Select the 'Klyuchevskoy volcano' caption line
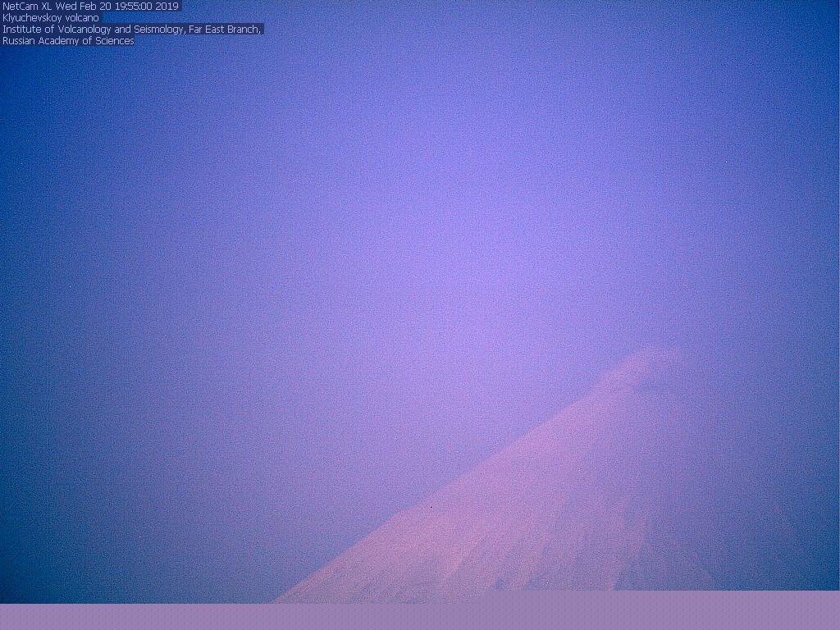The width and height of the screenshot is (840, 630). pos(51,18)
